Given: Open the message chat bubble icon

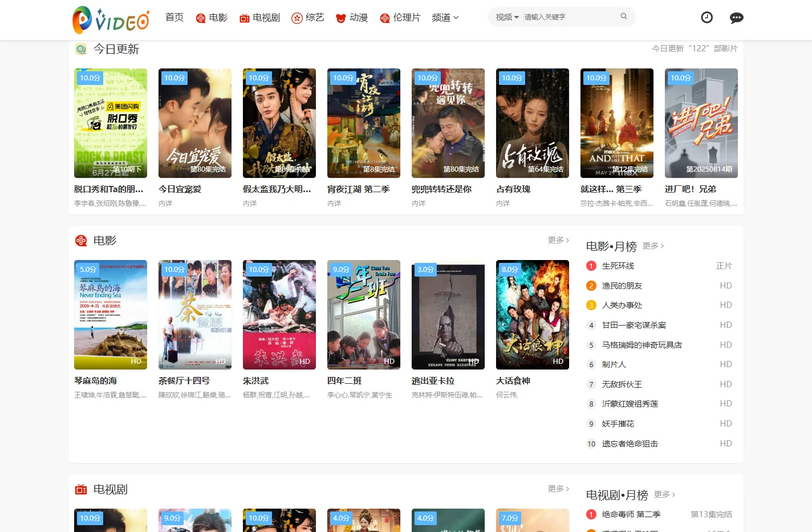Looking at the screenshot, I should [736, 18].
